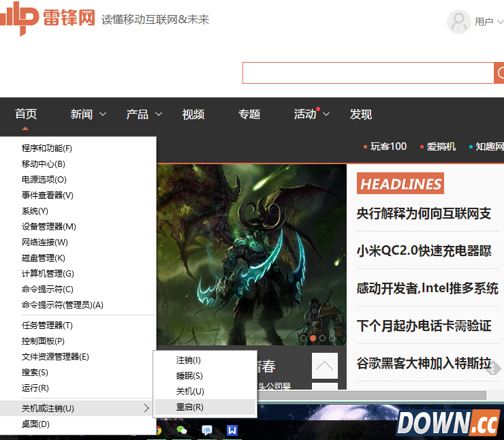Click the 雷锋网 logo
The width and height of the screenshot is (504, 440).
48,18
